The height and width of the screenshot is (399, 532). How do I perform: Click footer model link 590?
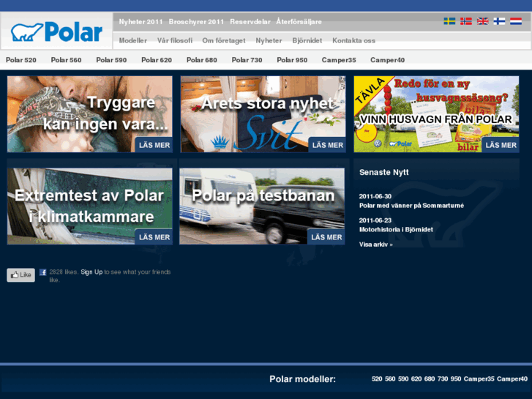point(403,379)
